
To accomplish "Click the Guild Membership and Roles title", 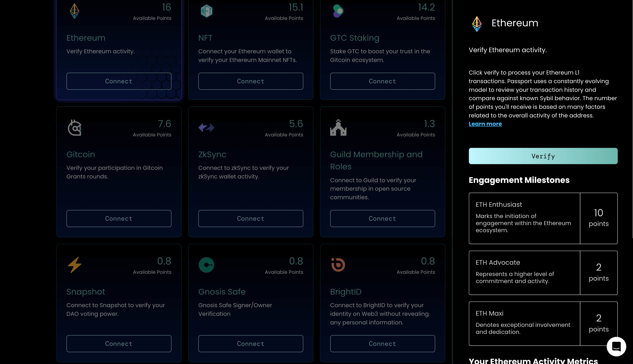I will [376, 161].
